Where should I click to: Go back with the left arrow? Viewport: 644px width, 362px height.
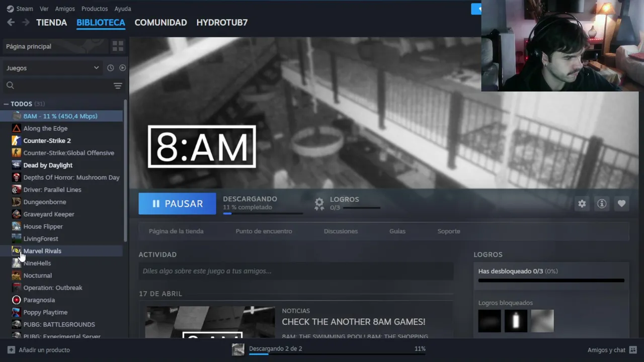11,22
